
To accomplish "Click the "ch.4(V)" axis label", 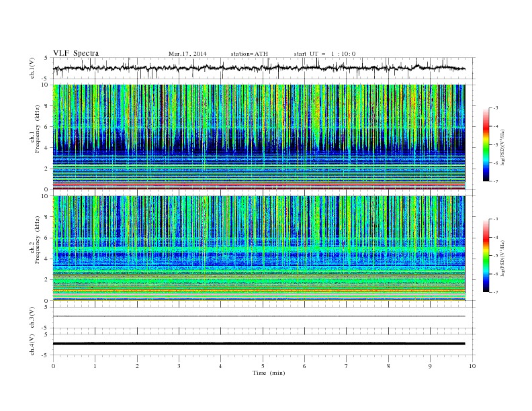I will [x=32, y=345].
